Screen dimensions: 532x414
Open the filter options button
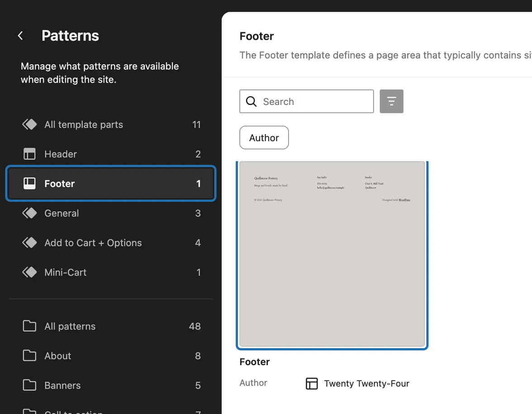(392, 101)
